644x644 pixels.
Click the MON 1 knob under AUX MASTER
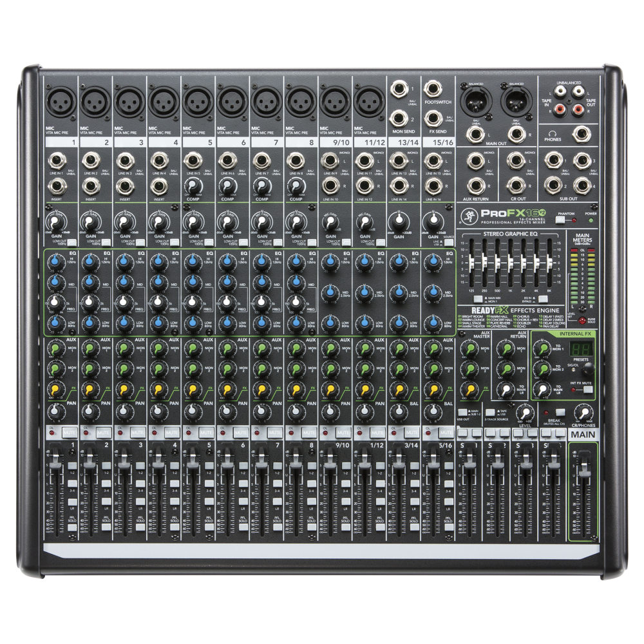469,348
